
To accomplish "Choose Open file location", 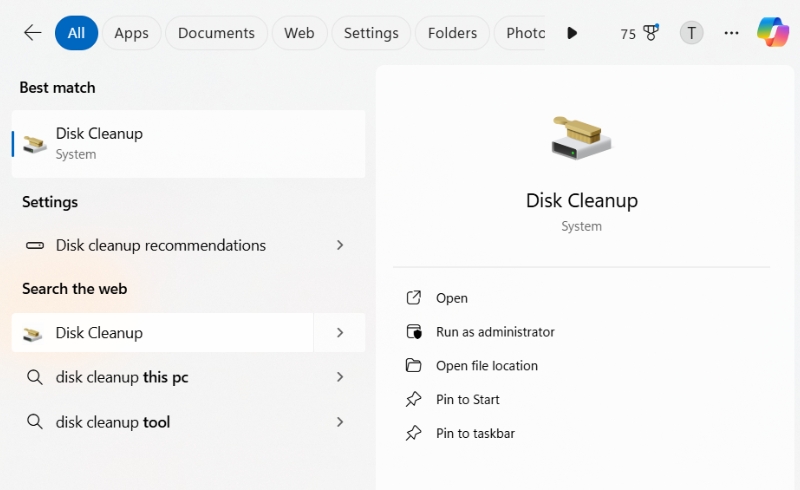I will pyautogui.click(x=487, y=365).
